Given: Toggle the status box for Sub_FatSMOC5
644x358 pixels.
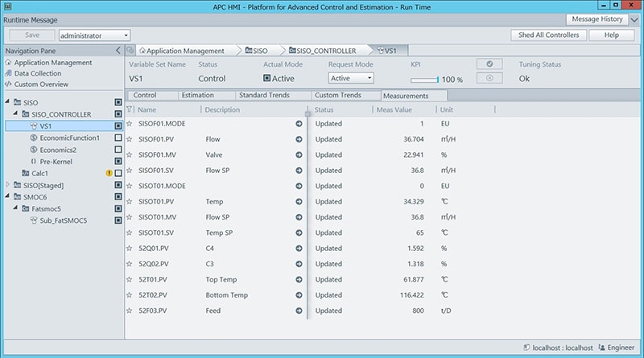Looking at the screenshot, I should click(x=118, y=220).
